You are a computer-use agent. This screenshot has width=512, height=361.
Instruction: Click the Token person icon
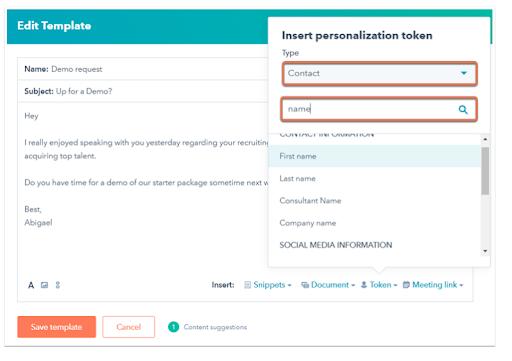point(364,285)
